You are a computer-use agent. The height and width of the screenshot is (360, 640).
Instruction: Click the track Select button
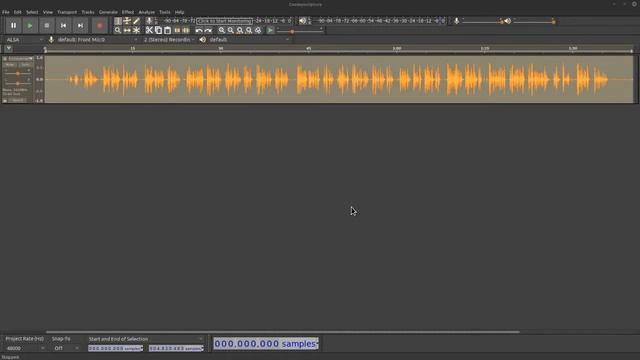tap(18, 100)
